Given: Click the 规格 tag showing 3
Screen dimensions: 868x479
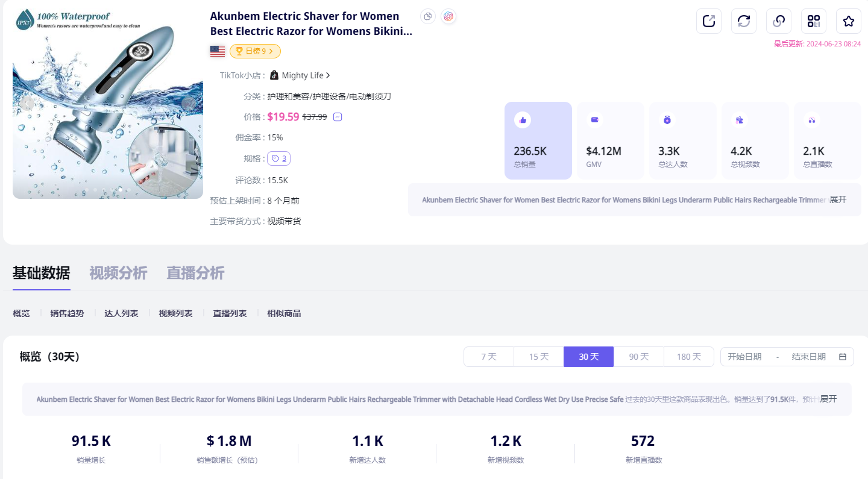Looking at the screenshot, I should [278, 158].
